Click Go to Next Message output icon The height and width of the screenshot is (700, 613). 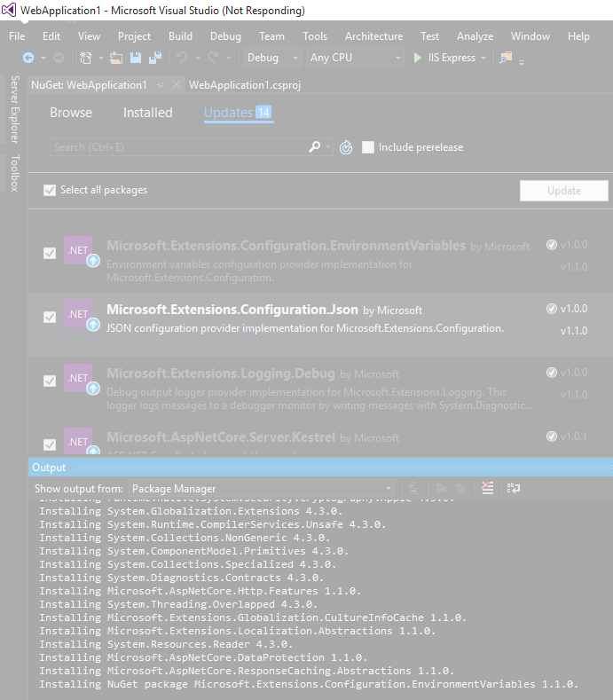pos(460,488)
